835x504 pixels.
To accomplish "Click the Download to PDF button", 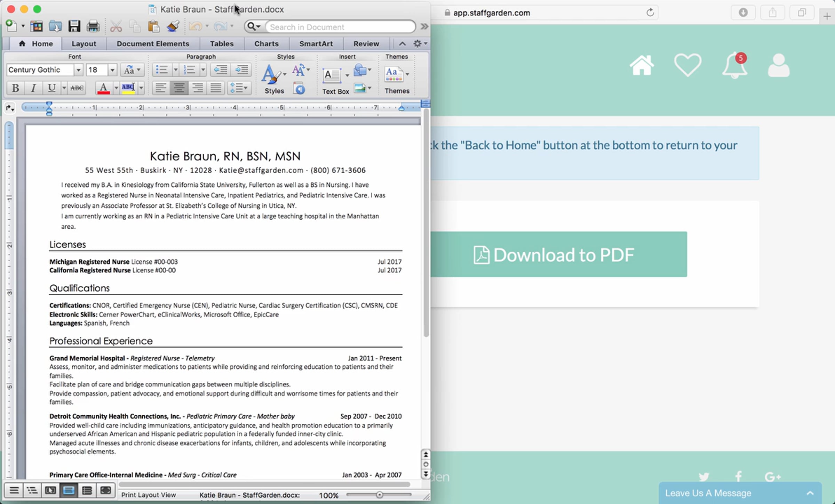I will point(558,254).
